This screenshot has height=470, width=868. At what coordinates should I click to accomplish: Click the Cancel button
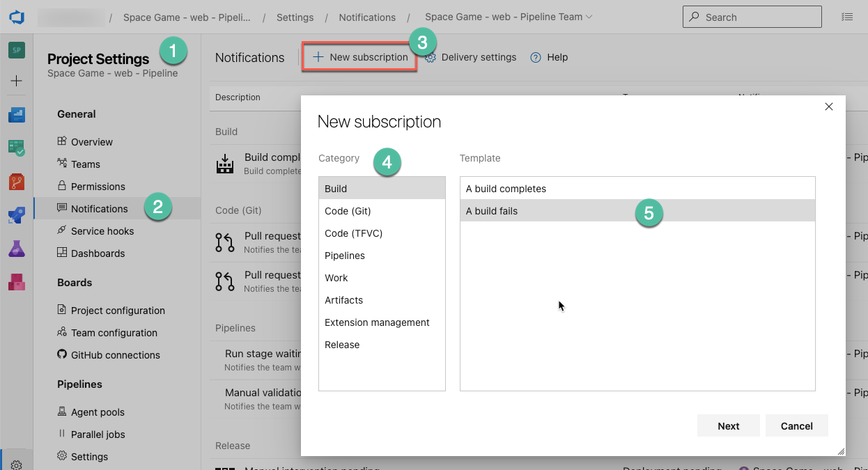[x=797, y=426]
